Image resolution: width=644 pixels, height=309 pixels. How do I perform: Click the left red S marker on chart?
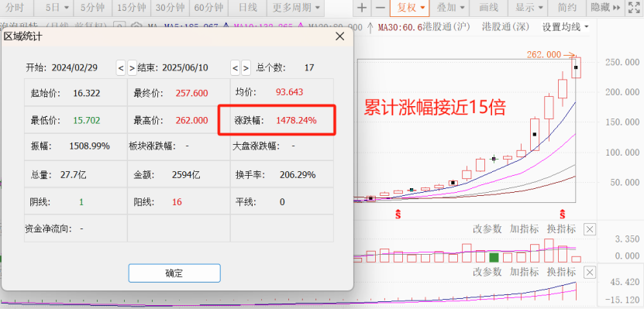(x=398, y=214)
